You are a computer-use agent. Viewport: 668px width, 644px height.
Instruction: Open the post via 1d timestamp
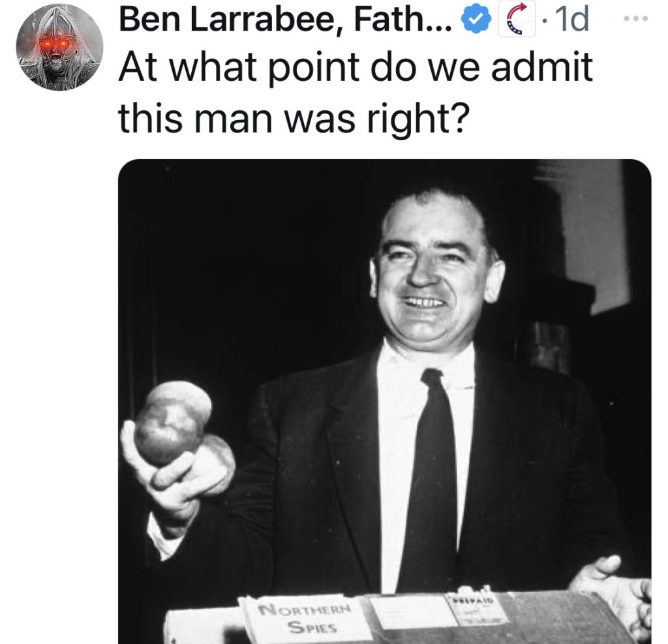coord(572,20)
